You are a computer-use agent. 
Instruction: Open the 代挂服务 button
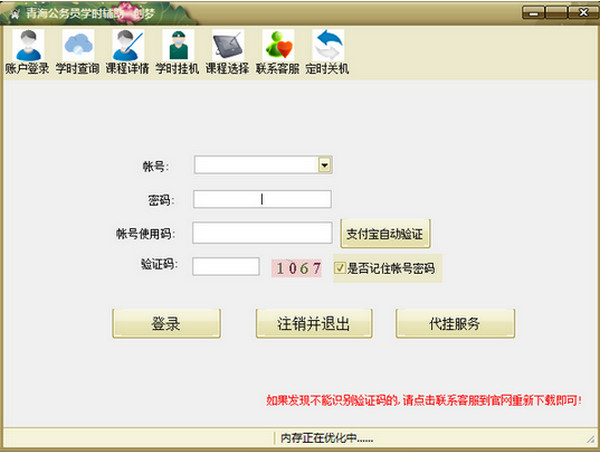tap(455, 323)
